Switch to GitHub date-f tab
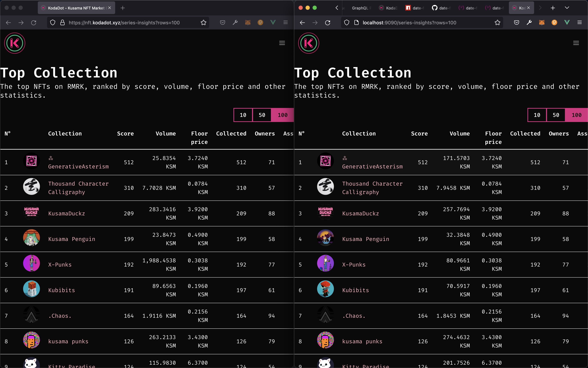This screenshot has height=368, width=588. point(442,8)
